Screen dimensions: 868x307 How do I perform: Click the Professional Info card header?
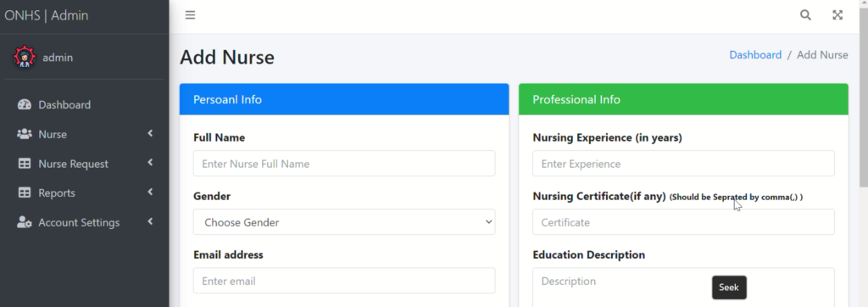click(x=683, y=99)
